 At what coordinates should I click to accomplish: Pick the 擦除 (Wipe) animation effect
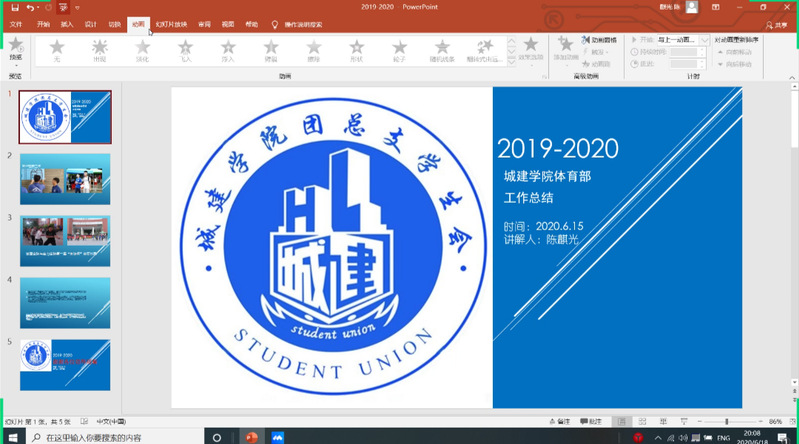(x=314, y=50)
